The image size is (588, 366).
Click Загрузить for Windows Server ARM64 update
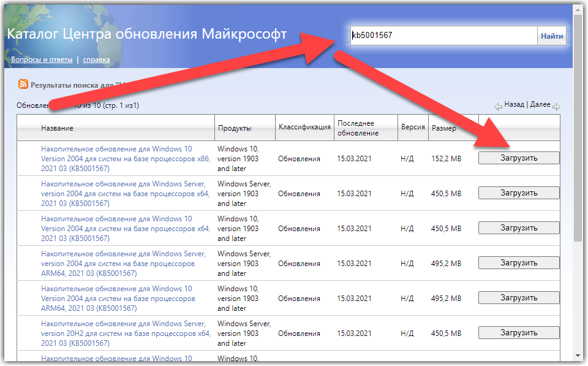tap(519, 263)
